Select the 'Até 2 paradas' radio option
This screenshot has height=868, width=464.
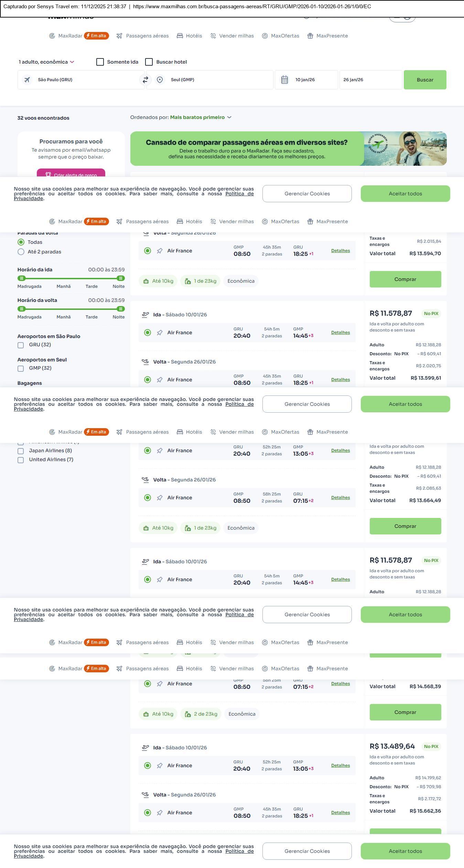(21, 252)
